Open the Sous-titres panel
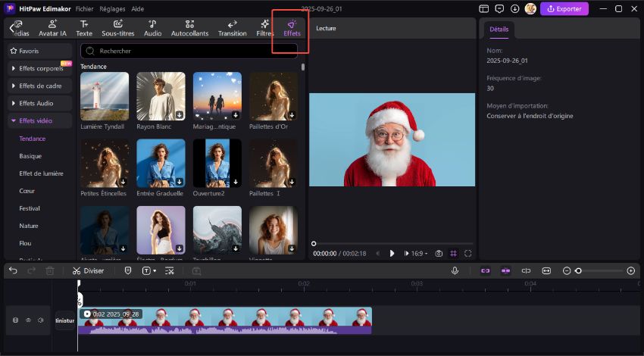The height and width of the screenshot is (356, 644). (x=118, y=28)
